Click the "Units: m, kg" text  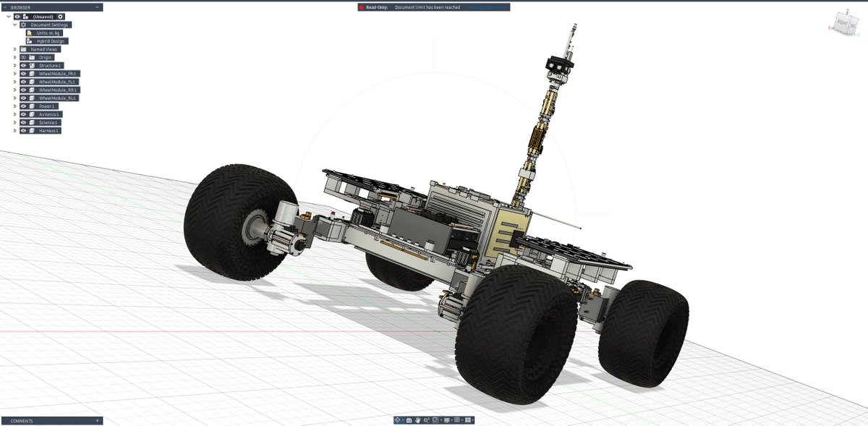click(x=48, y=33)
